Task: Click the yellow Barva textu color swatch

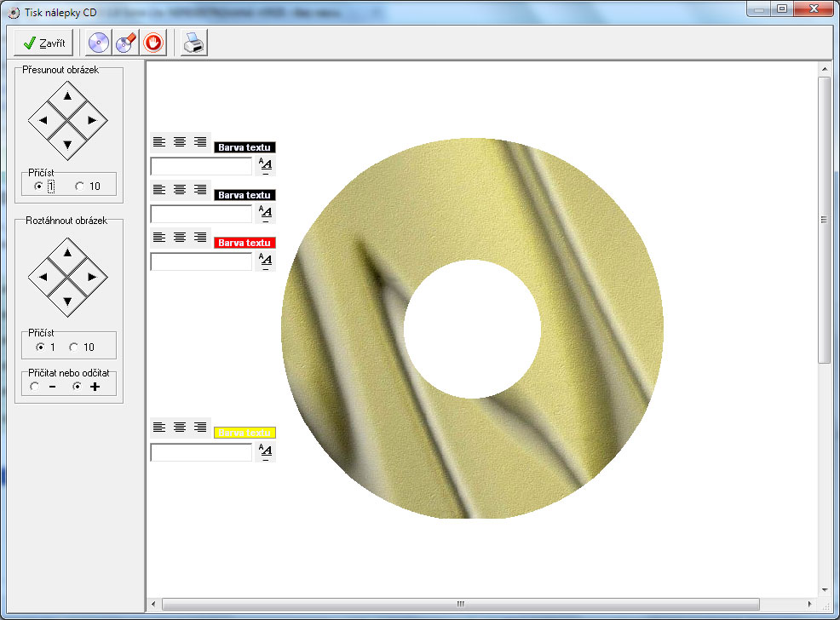Action: pyautogui.click(x=245, y=433)
